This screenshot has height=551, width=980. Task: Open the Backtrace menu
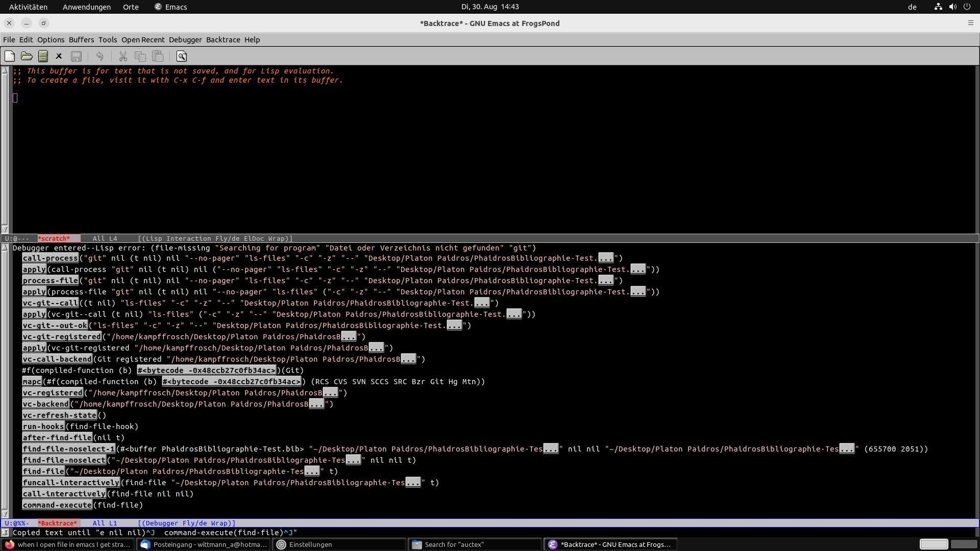tap(223, 40)
